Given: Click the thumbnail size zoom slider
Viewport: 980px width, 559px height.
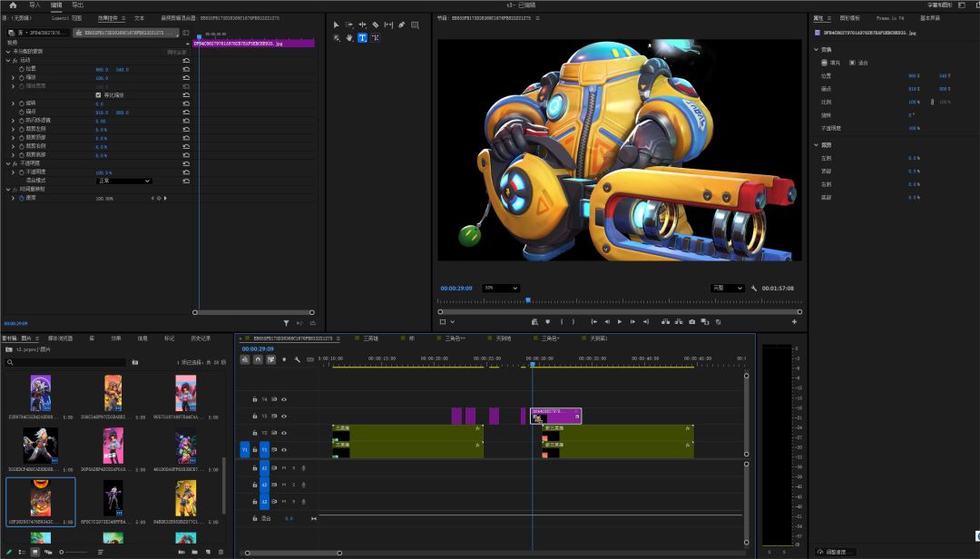Looking at the screenshot, I should 64,552.
